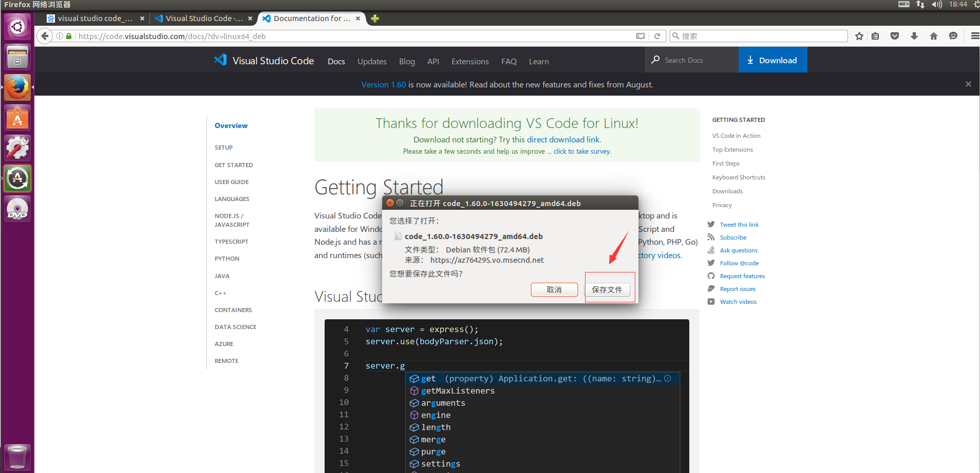Toggle reader view icon in address bar
Screen dimensions: 980x473
coord(640,36)
